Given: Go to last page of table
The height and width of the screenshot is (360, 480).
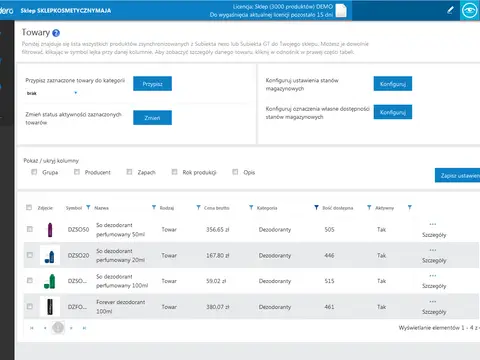Looking at the screenshot, I should click(84, 328).
